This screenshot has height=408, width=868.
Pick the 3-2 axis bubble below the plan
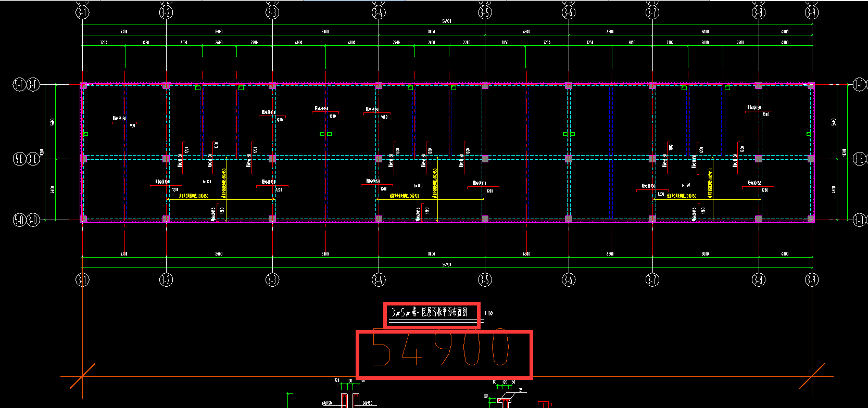pyautogui.click(x=166, y=280)
